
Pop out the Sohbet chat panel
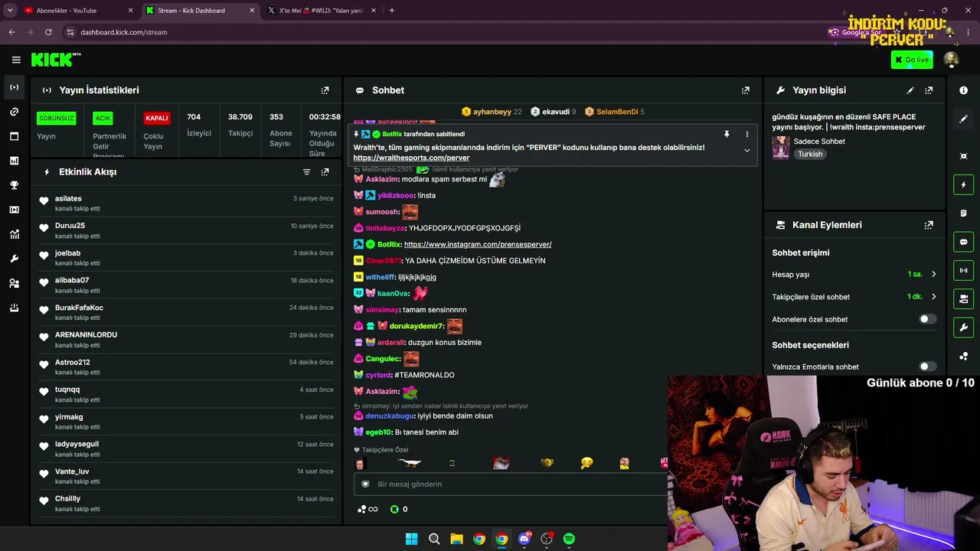click(745, 90)
